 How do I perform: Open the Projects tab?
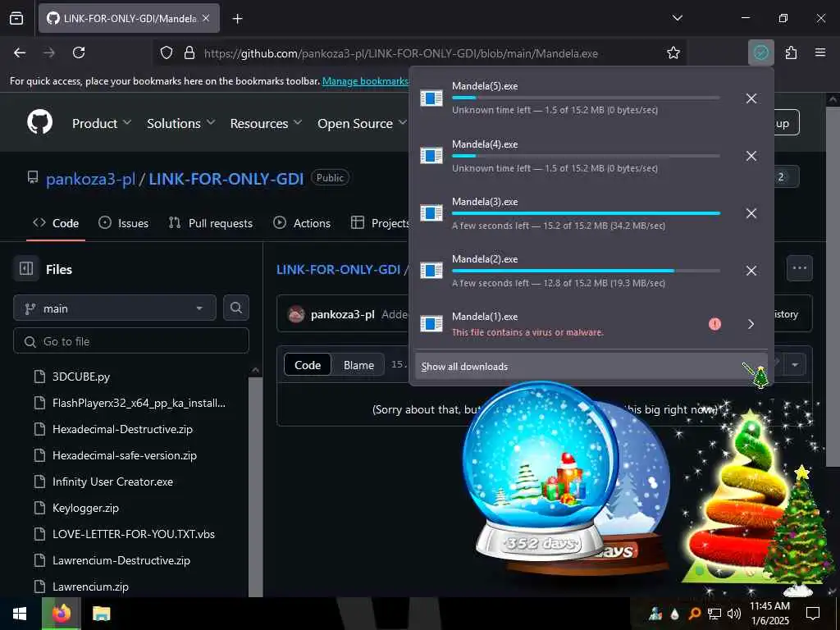point(380,223)
